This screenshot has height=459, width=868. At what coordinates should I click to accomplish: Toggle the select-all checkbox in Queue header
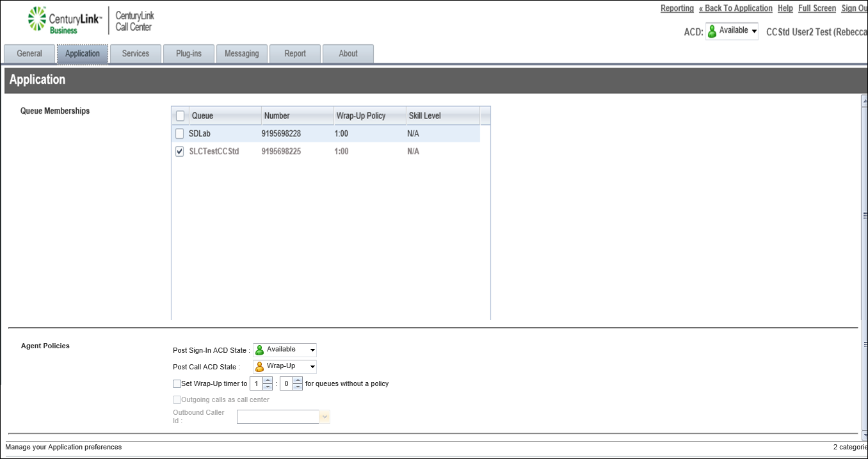[x=180, y=116]
